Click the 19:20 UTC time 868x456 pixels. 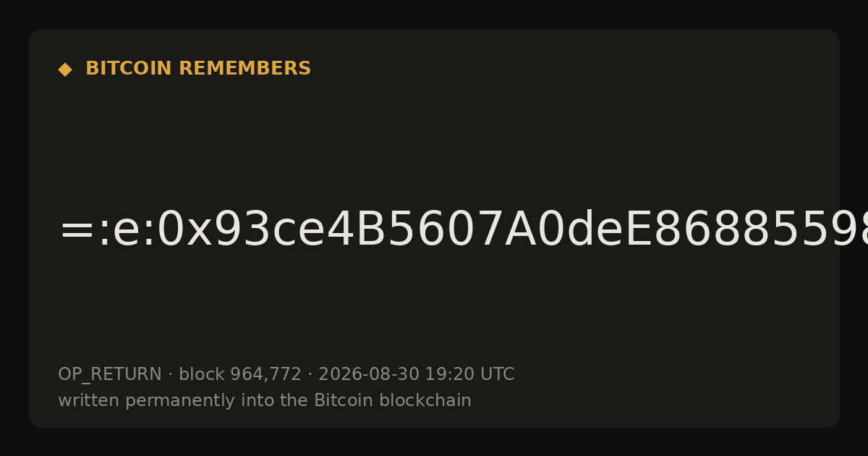click(x=469, y=375)
